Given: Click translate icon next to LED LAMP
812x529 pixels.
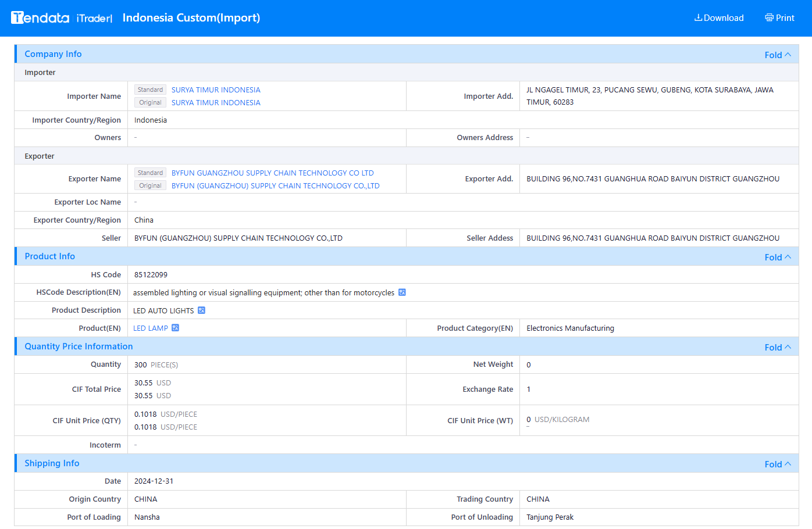Looking at the screenshot, I should 175,328.
